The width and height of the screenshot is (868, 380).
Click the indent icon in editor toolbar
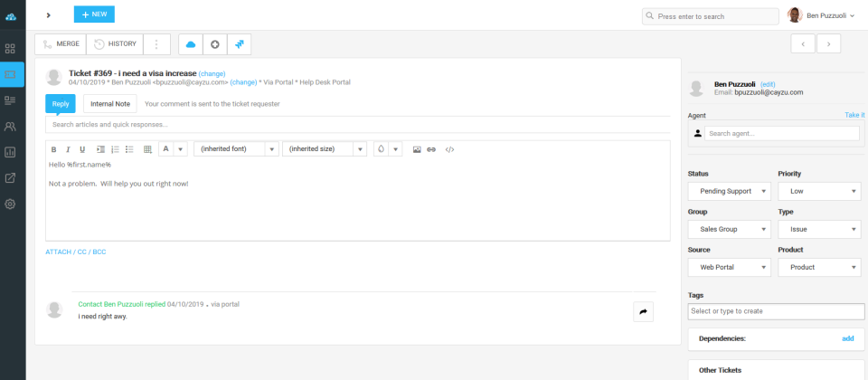[x=100, y=149]
